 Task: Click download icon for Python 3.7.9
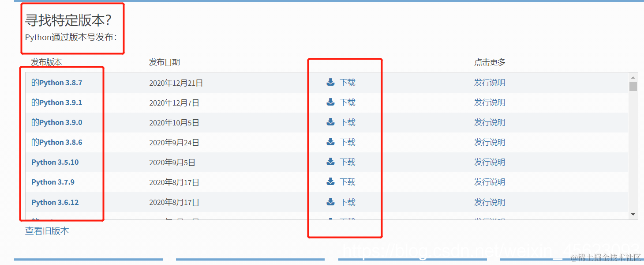(330, 182)
